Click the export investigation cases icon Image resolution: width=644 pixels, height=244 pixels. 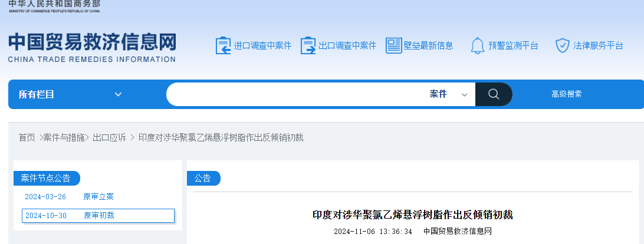[308, 45]
